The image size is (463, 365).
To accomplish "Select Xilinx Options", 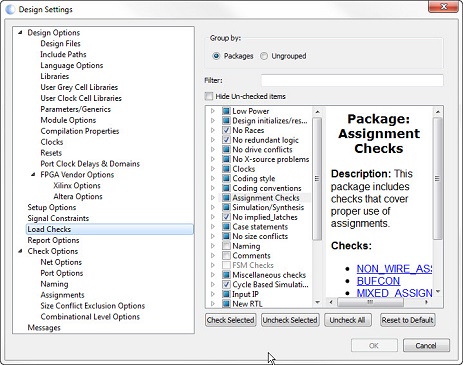I will (x=77, y=186).
